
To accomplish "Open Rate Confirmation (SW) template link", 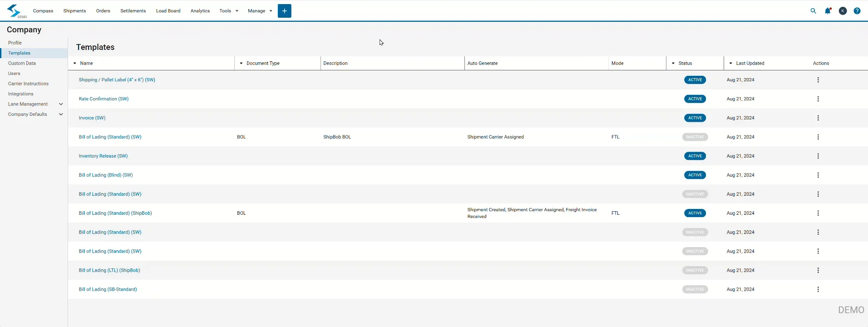I will pos(104,99).
